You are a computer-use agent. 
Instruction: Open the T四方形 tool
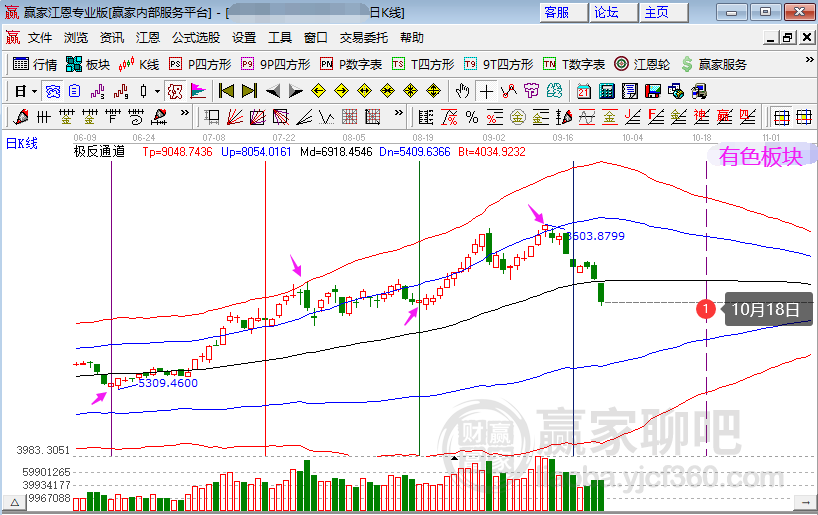tap(423, 64)
